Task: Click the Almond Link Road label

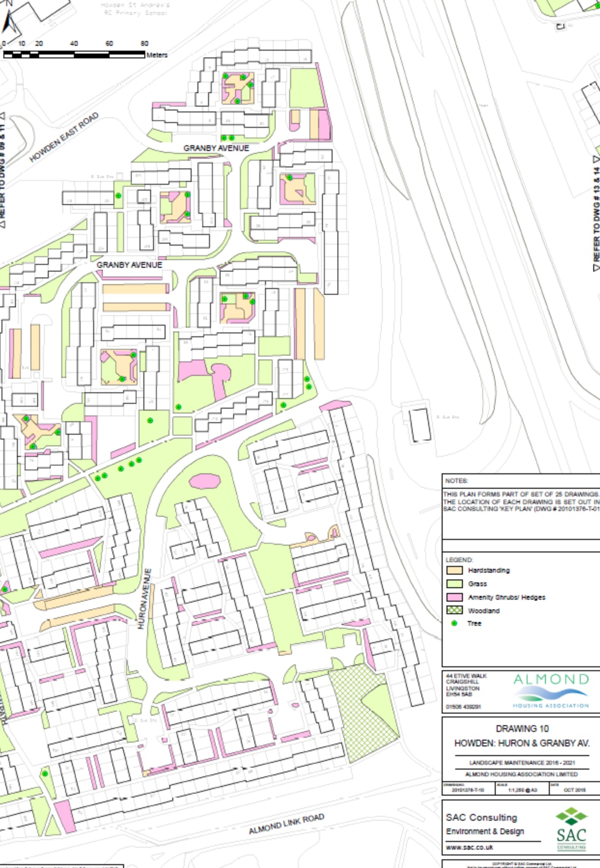Action: click(286, 824)
